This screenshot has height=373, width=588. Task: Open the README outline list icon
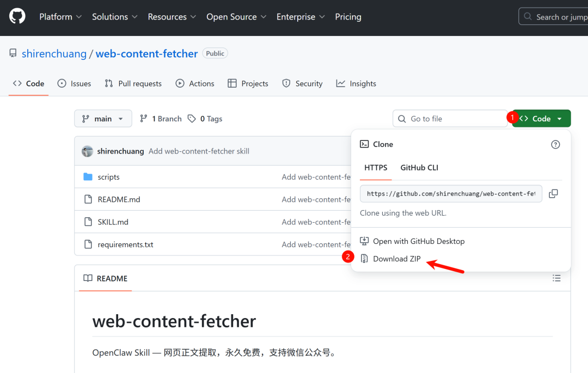(x=556, y=278)
